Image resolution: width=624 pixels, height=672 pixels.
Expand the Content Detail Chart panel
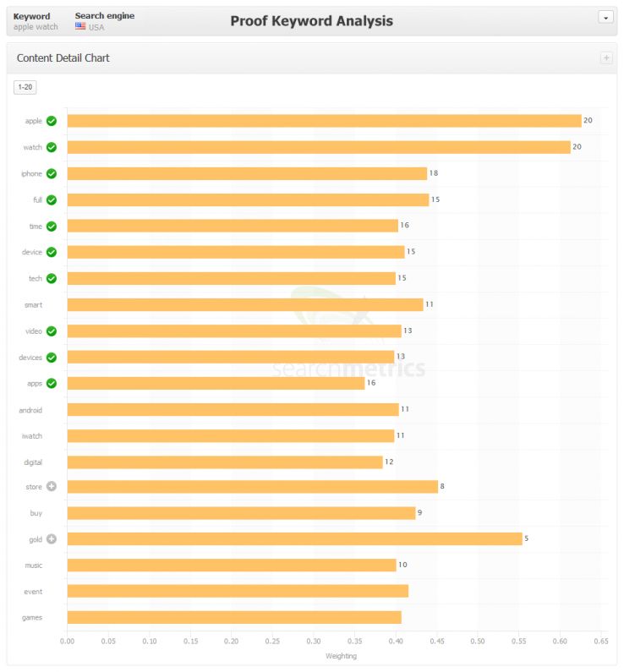point(605,58)
